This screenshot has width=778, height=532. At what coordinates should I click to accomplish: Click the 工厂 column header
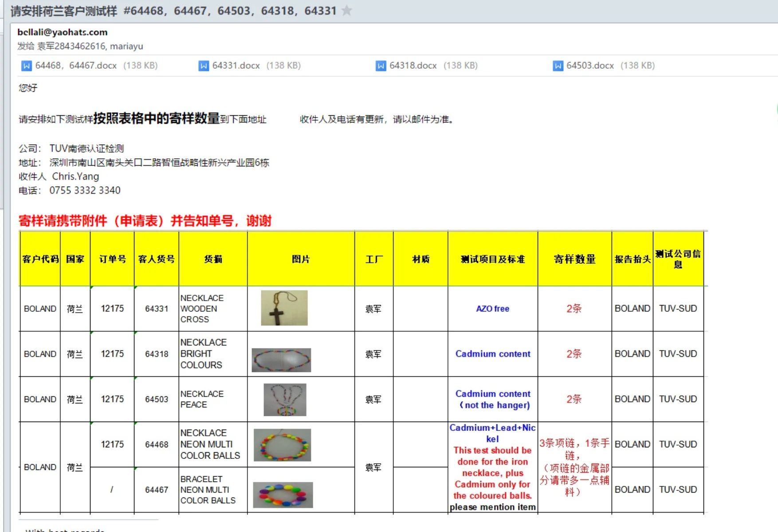pyautogui.click(x=374, y=259)
